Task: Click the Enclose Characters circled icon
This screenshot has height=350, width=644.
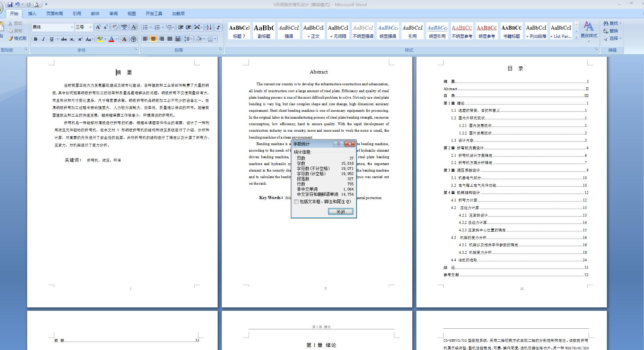Action: tap(133, 39)
